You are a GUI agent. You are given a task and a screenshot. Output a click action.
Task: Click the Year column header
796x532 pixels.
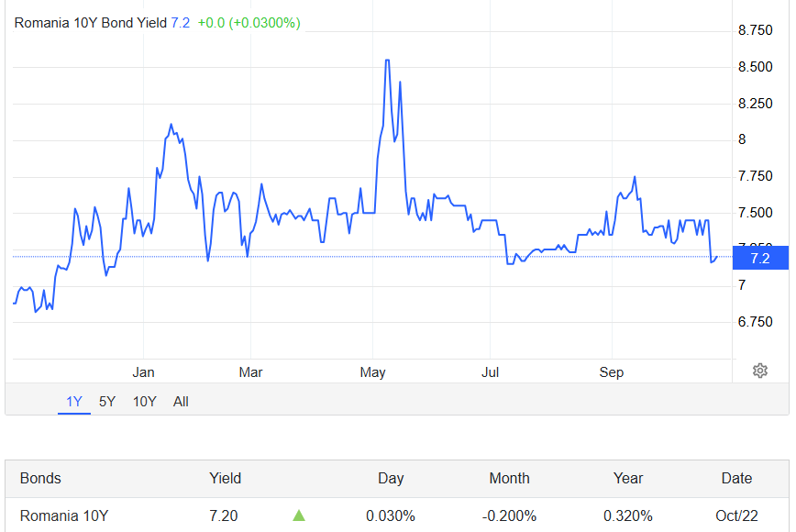point(628,478)
